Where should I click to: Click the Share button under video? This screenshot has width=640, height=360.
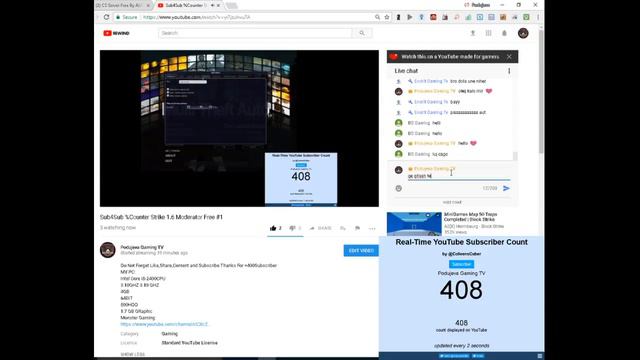[320, 228]
